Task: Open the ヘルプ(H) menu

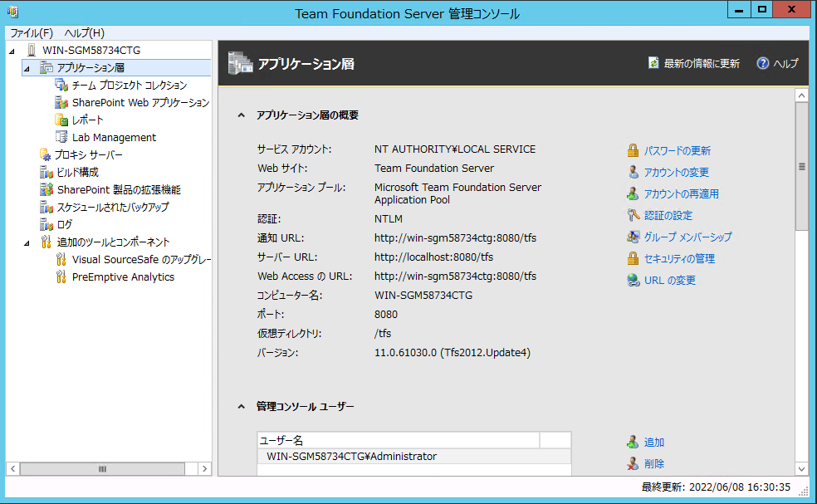Action: tap(85, 33)
